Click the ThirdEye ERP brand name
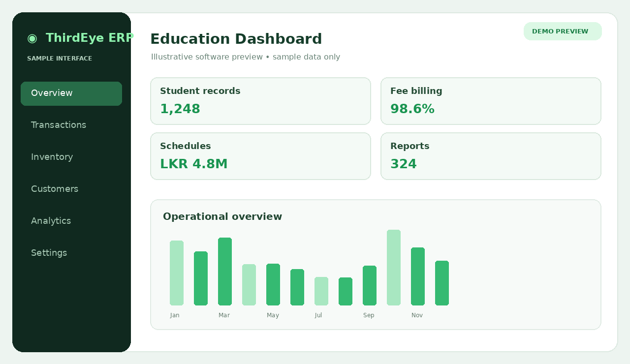Viewport: 630px width, 364px height. pos(89,38)
